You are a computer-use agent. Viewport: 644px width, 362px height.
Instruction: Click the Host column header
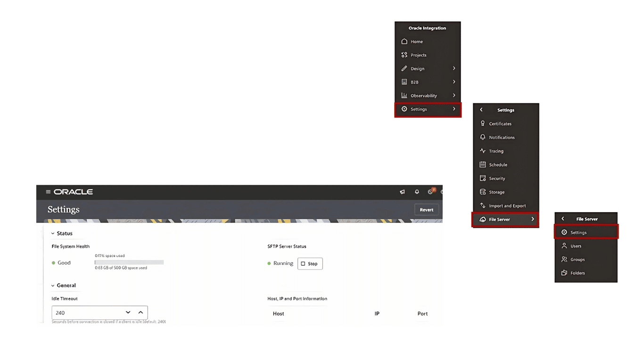click(x=278, y=313)
